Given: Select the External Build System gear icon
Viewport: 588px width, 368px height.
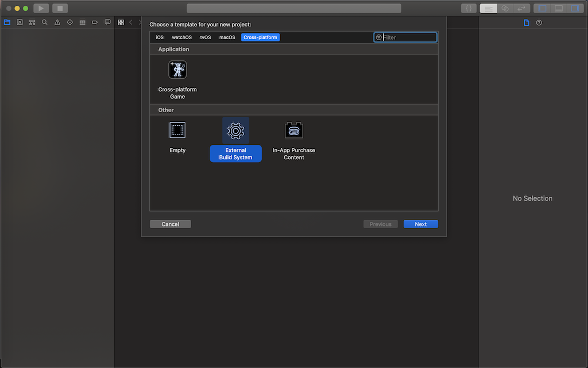Looking at the screenshot, I should (x=235, y=131).
